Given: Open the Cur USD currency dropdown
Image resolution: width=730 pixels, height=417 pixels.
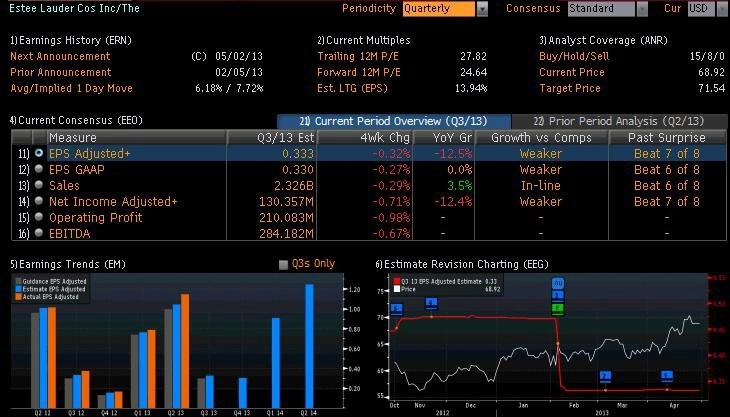Looking at the screenshot, I should tap(708, 8).
